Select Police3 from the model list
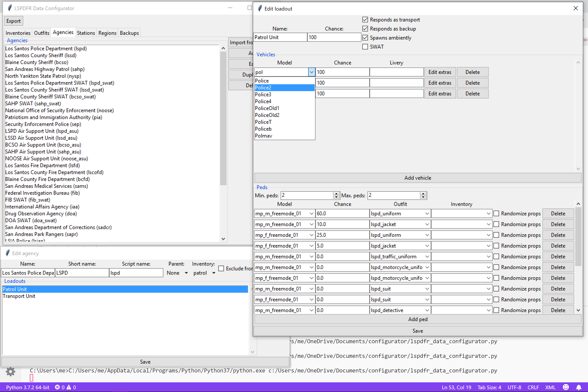Screen dimensions: 588x392 [x=263, y=95]
